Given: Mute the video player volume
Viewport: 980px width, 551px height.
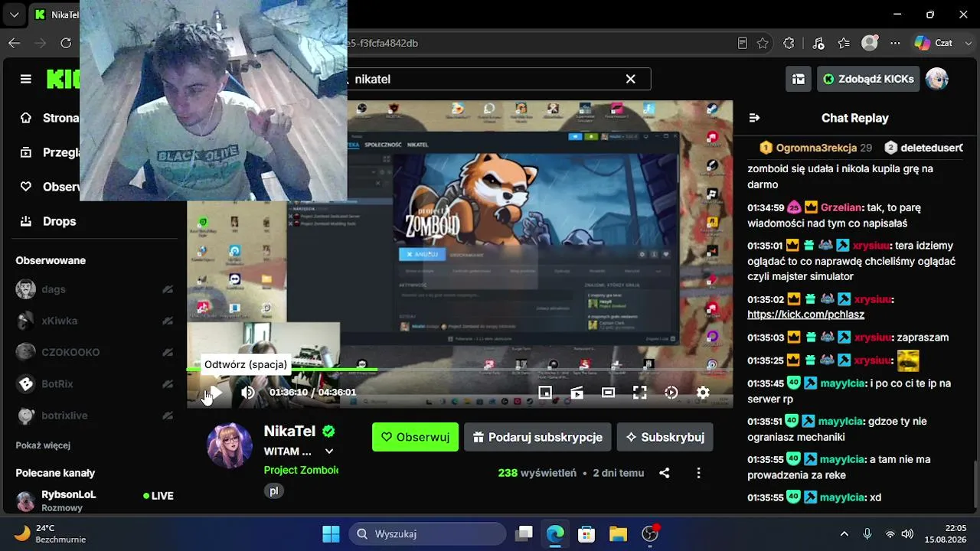Looking at the screenshot, I should coord(247,393).
